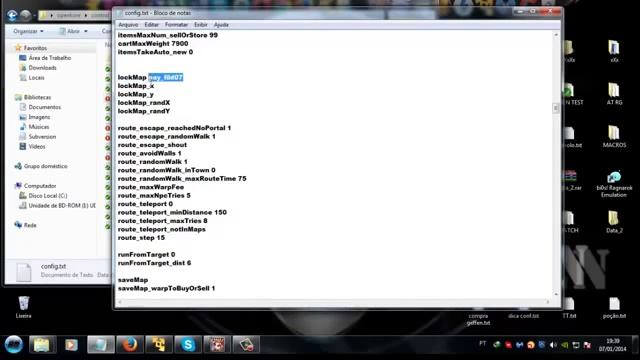Click the line lockMap_randX in Notepad

[x=144, y=102]
